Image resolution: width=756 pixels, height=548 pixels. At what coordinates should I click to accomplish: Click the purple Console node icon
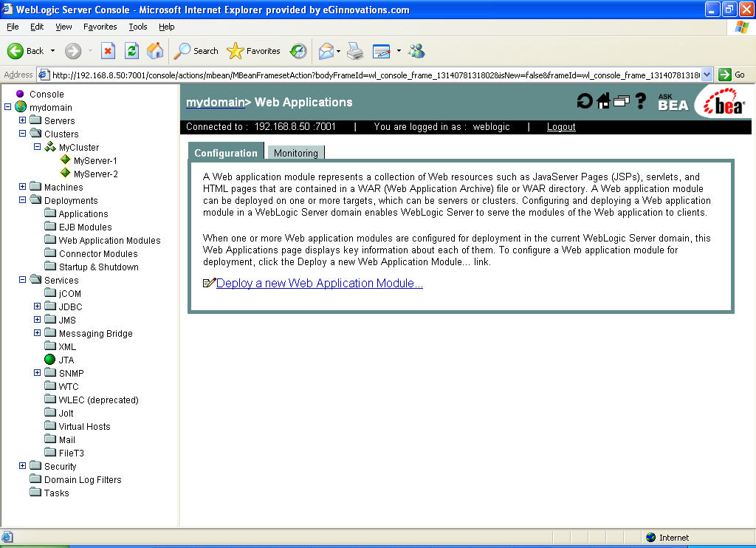pos(20,94)
